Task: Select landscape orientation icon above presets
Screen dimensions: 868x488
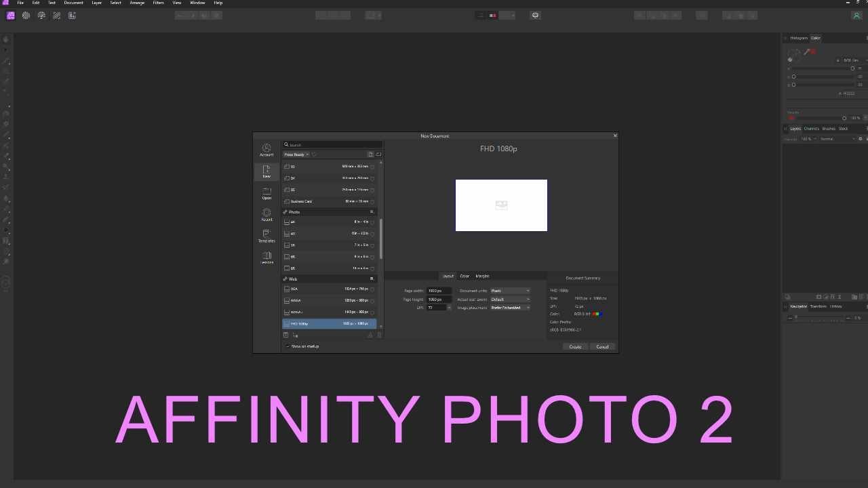Action: [x=378, y=155]
